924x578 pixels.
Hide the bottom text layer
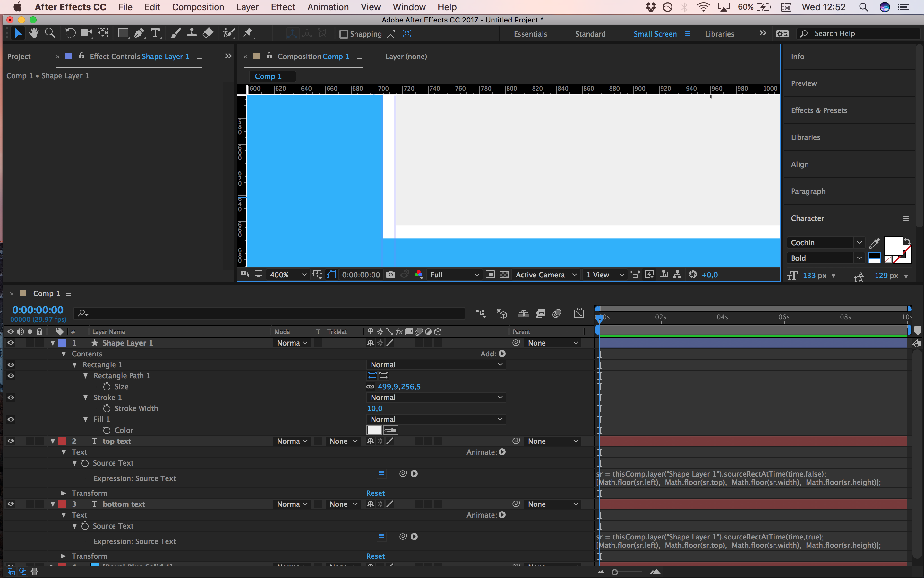click(11, 504)
